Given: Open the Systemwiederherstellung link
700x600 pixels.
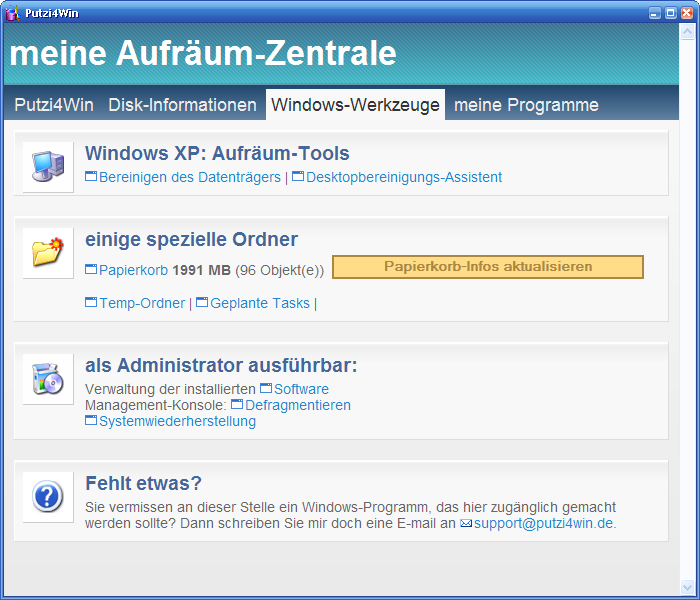Looking at the screenshot, I should (x=171, y=421).
